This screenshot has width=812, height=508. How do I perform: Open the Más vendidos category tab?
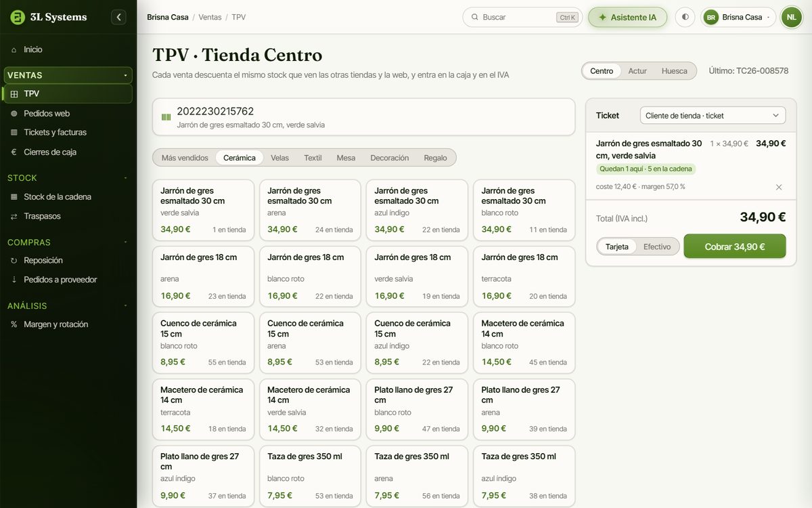[x=185, y=158]
